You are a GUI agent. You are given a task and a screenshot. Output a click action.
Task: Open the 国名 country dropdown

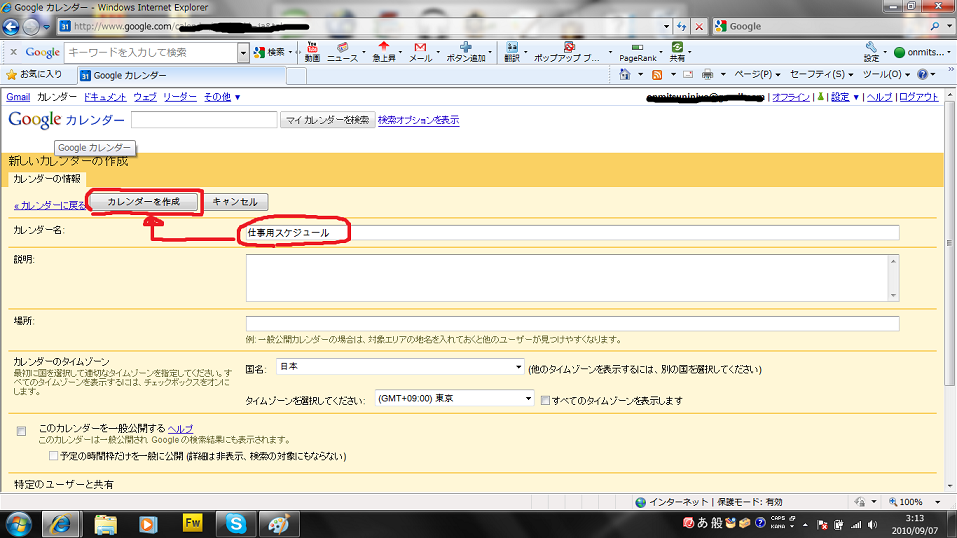[x=400, y=366]
